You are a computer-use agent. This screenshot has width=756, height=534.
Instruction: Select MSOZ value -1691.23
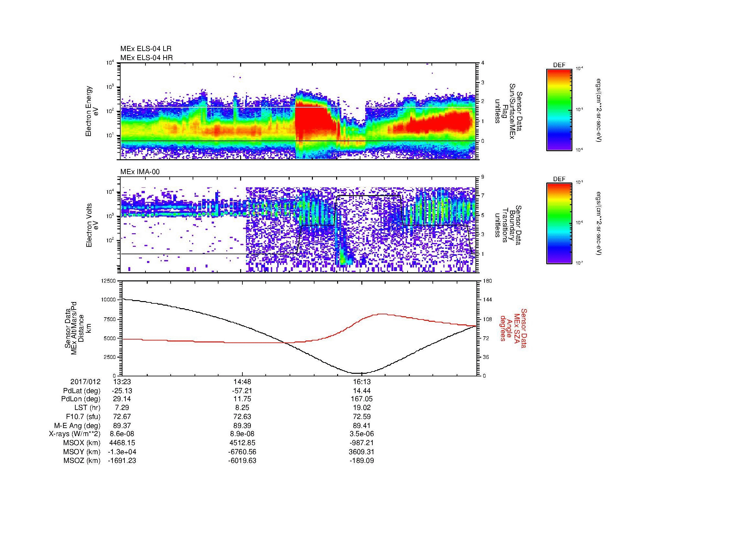click(x=122, y=461)
